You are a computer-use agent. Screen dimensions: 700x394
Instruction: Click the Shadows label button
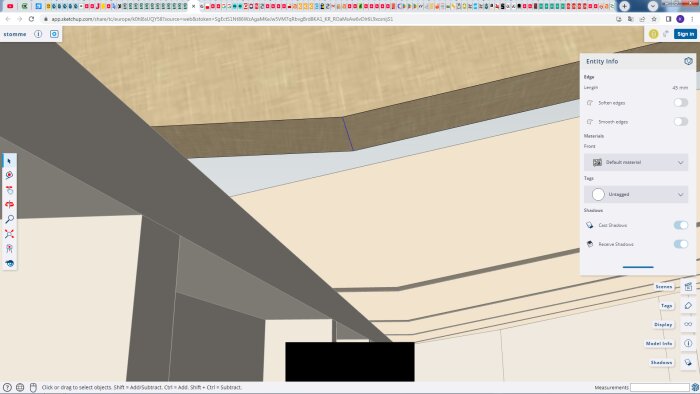pos(661,362)
